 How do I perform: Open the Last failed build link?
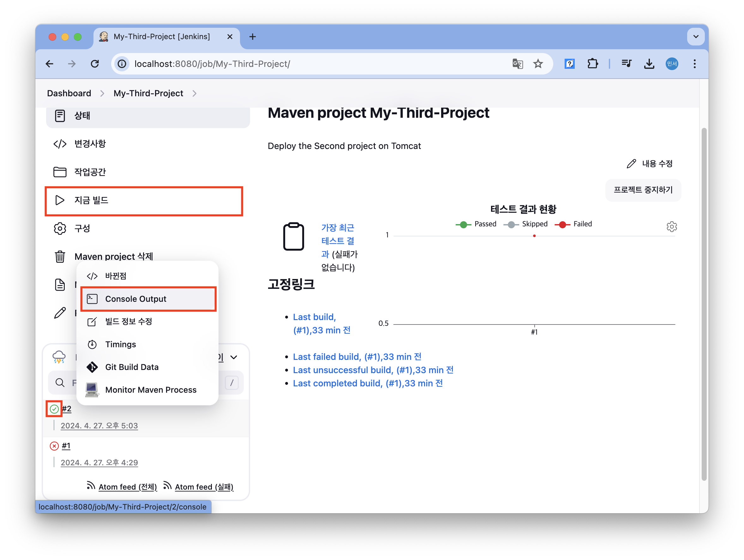[357, 357]
